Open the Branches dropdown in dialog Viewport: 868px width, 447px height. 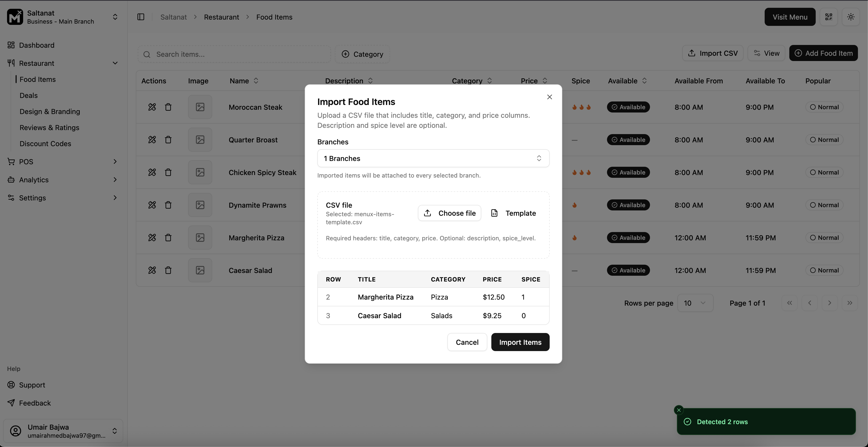[x=433, y=158]
